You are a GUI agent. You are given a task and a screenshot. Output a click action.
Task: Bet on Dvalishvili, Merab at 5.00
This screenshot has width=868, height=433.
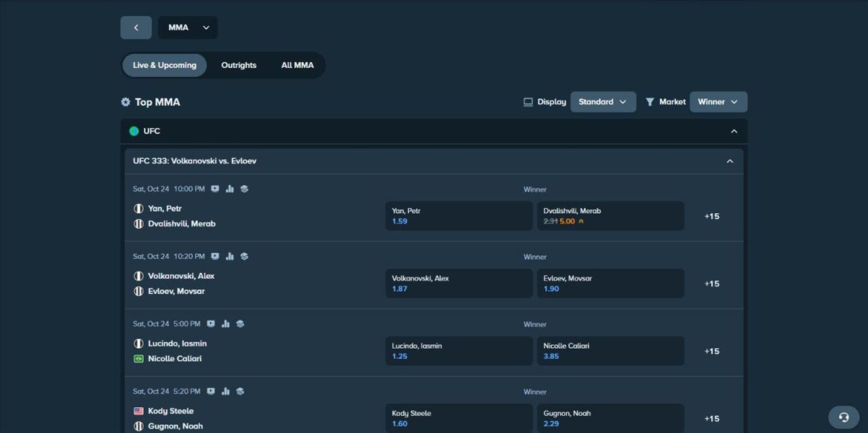610,216
